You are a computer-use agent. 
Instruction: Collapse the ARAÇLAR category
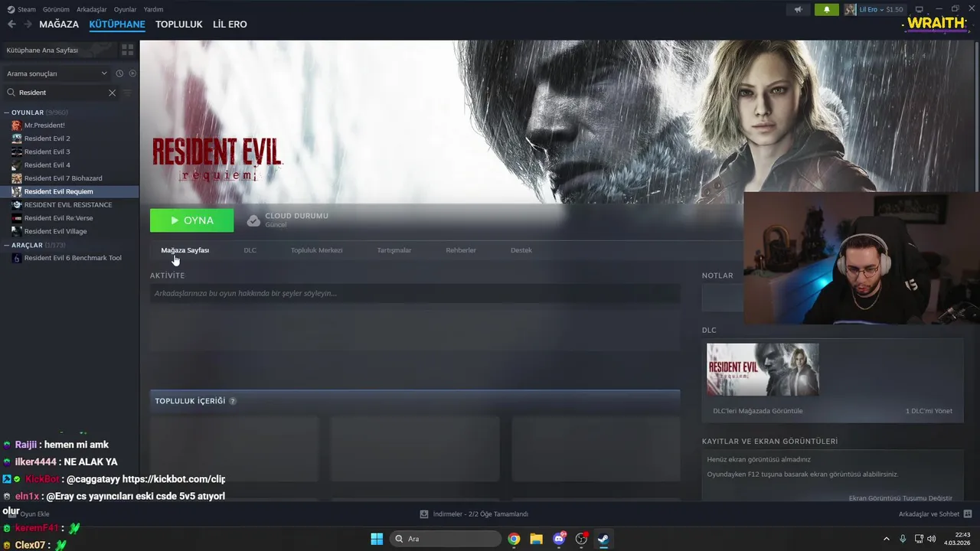coord(7,245)
